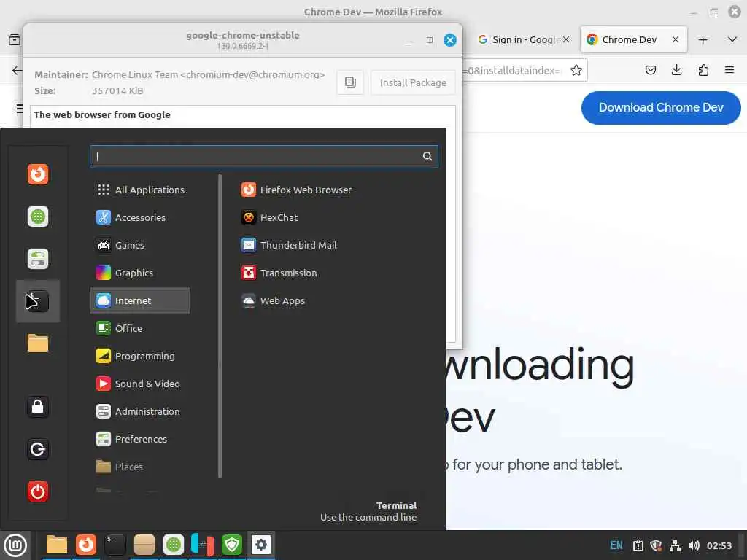Select Accessories category

[x=140, y=217]
